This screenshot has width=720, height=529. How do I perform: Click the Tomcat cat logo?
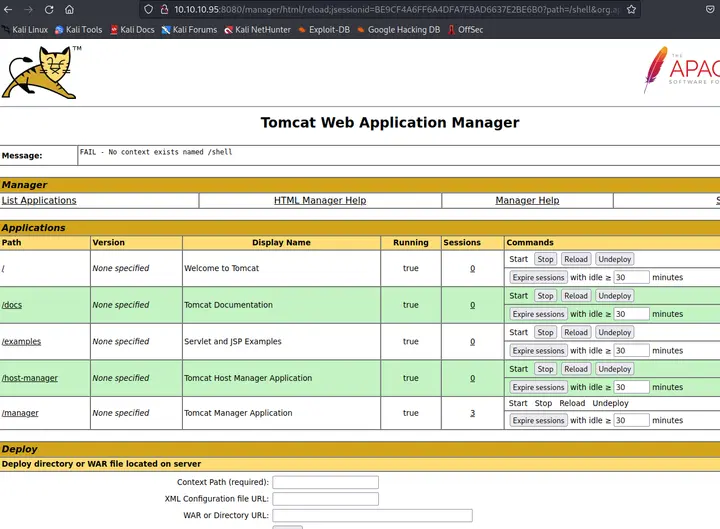(x=40, y=73)
